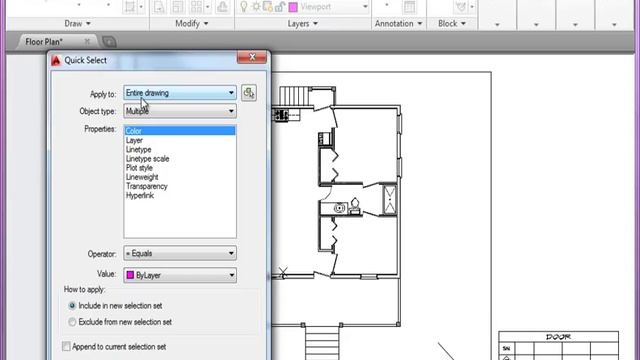
Task: Close the Floor Plan tab with its X
Action: [87, 41]
